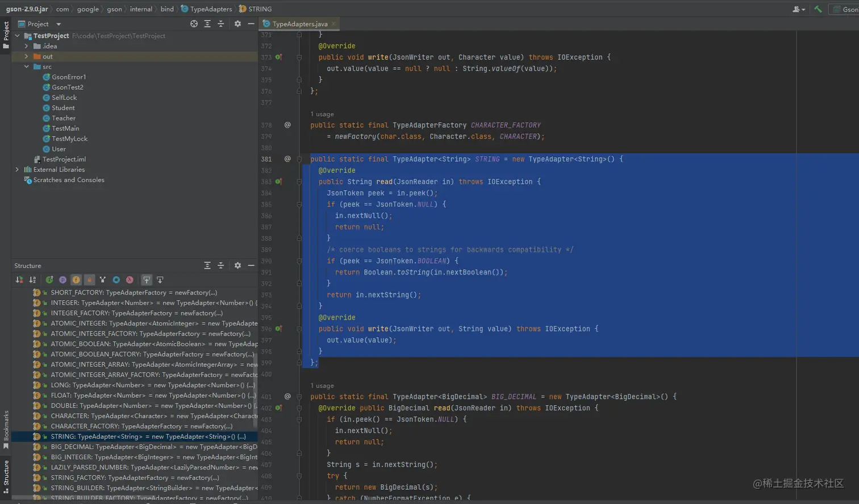The width and height of the screenshot is (859, 504).
Task: Click the bind breadcrumb segment
Action: 167,9
